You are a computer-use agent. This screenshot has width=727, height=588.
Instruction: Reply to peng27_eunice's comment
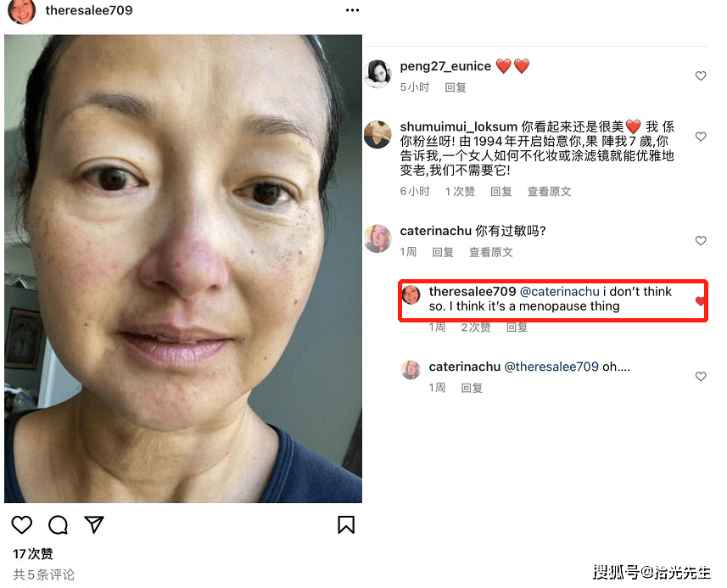click(x=456, y=87)
